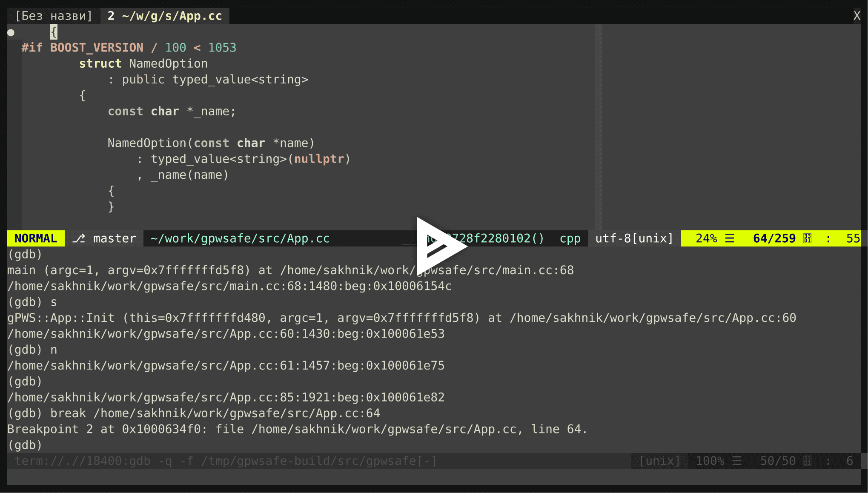This screenshot has width=868, height=493.
Task: Click the NORMAL mode indicator
Action: pyautogui.click(x=36, y=238)
